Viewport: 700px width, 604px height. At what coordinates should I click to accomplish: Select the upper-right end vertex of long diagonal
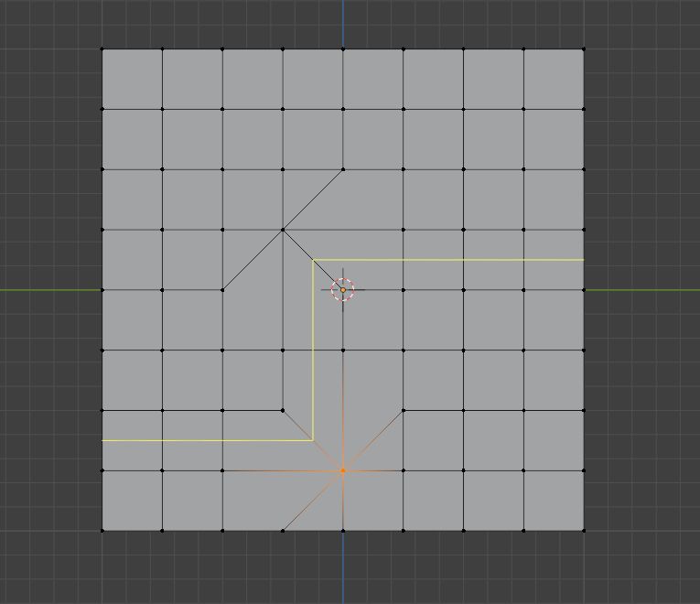(343, 169)
